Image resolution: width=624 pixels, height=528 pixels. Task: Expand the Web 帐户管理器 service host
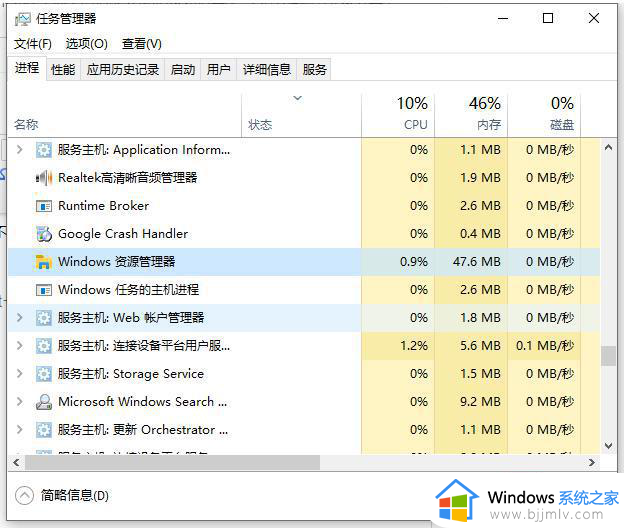coord(19,318)
